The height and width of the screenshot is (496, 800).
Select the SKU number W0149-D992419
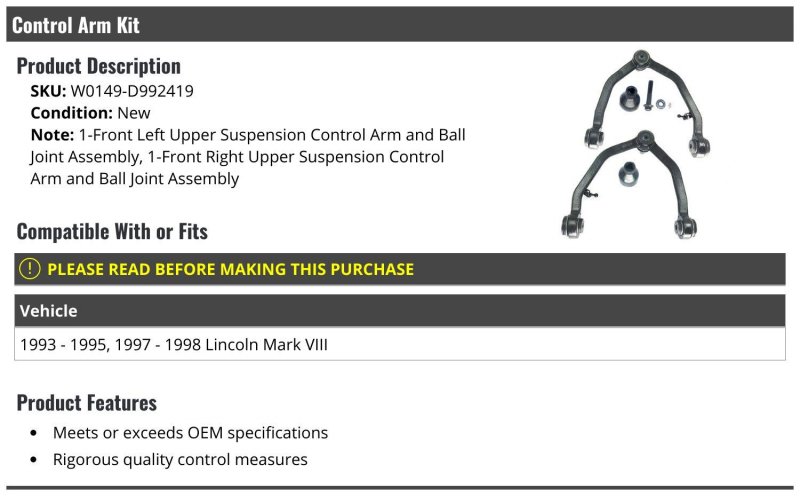(132, 91)
